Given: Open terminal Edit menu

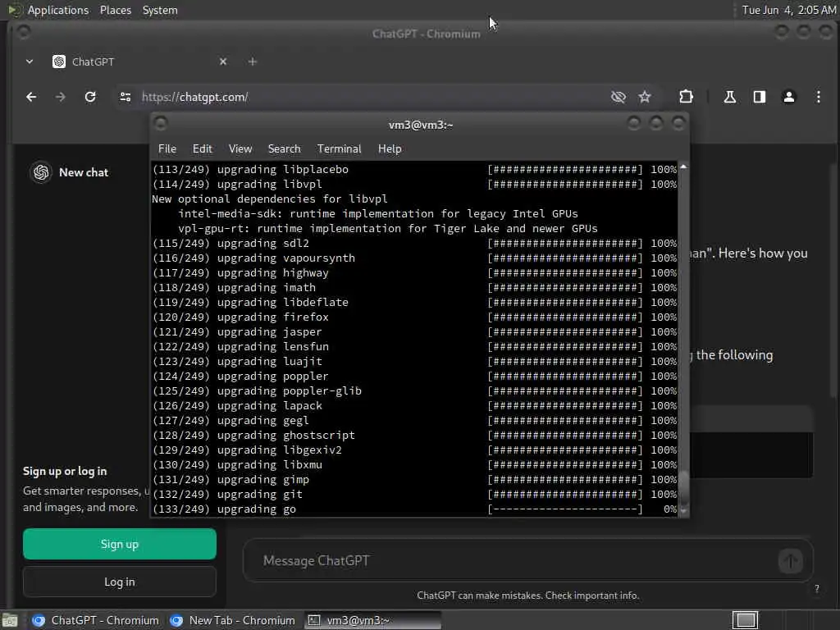Looking at the screenshot, I should [203, 149].
